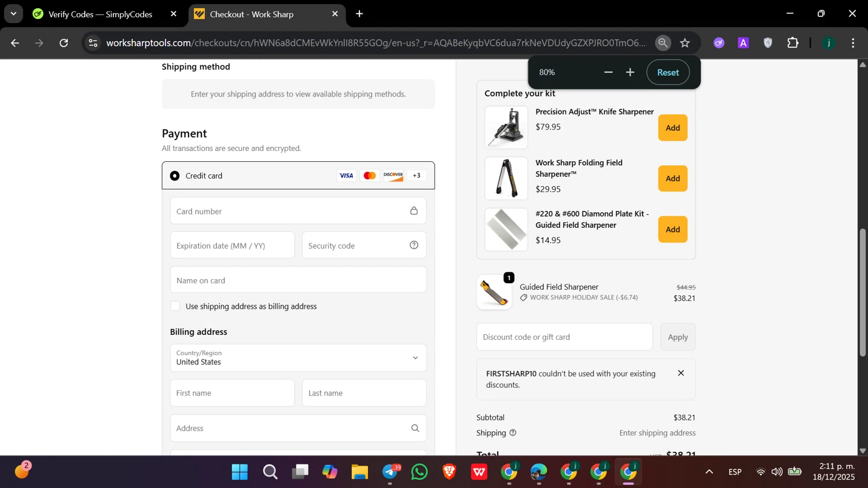This screenshot has height=488, width=868.
Task: Click the Shipping info question icon
Action: (x=513, y=432)
